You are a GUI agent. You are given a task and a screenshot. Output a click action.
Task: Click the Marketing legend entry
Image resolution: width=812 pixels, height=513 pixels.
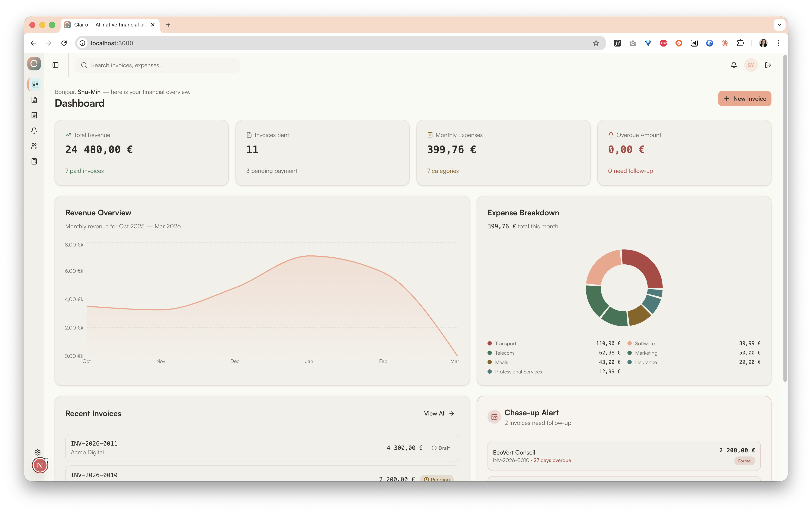tap(694, 353)
